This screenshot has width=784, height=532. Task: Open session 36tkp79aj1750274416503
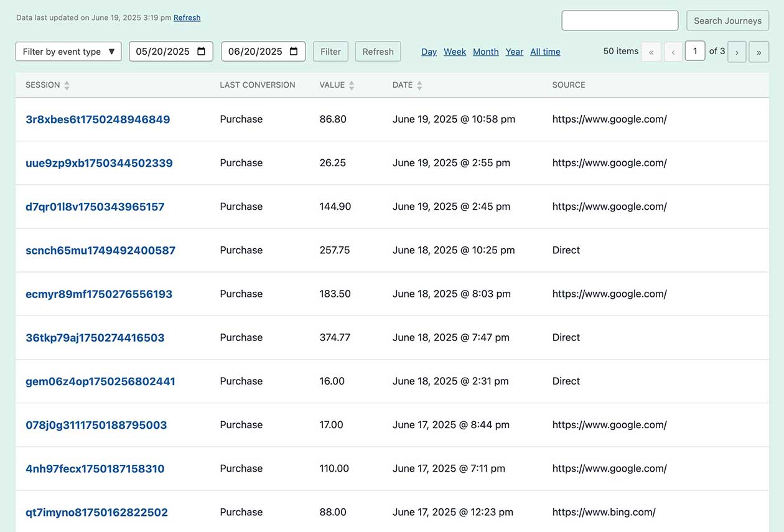[x=95, y=338]
